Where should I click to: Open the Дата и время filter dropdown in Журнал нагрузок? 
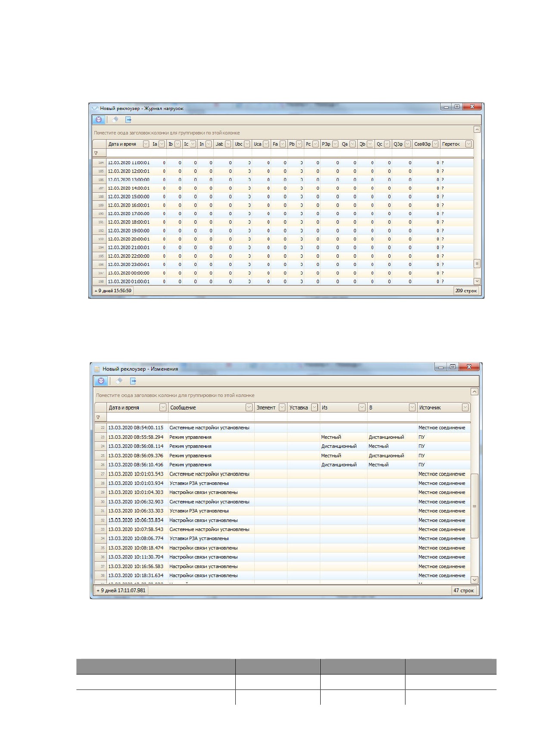[x=146, y=144]
